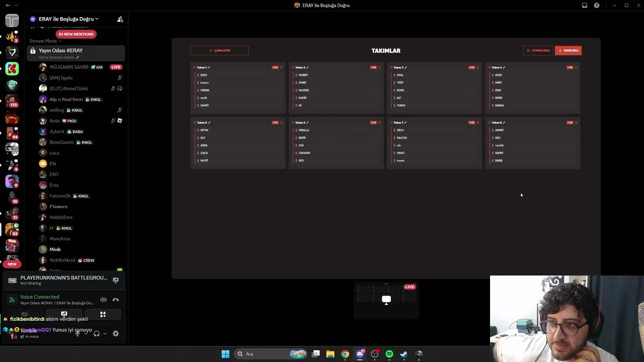
Task: Delete Takım 6 with its trash icon
Action: click(x=379, y=123)
